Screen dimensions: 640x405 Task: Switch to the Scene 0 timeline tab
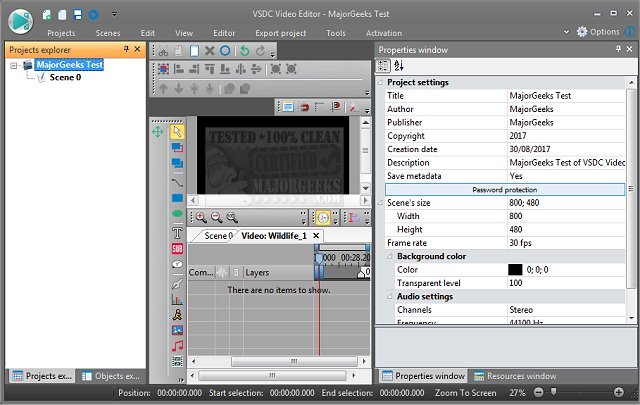[218, 236]
